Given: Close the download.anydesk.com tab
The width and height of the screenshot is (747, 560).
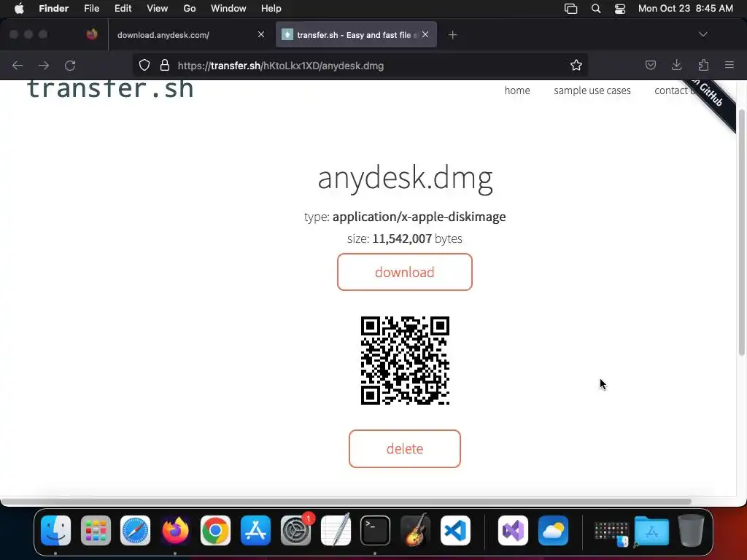Looking at the screenshot, I should pyautogui.click(x=261, y=34).
